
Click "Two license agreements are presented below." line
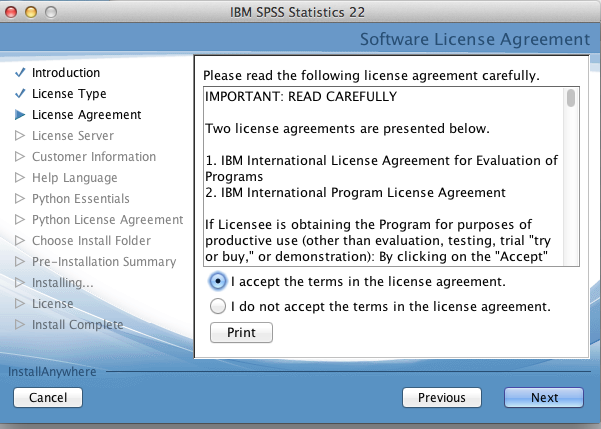(347, 128)
